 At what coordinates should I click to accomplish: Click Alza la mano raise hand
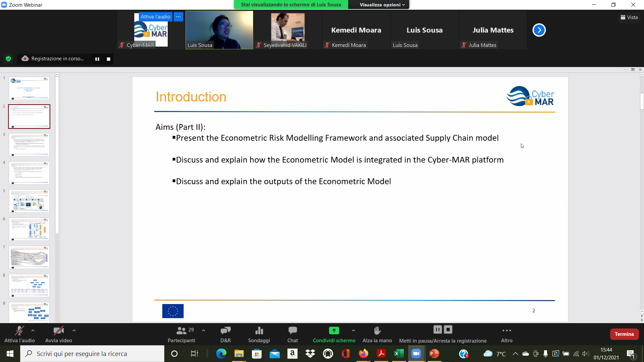377,334
